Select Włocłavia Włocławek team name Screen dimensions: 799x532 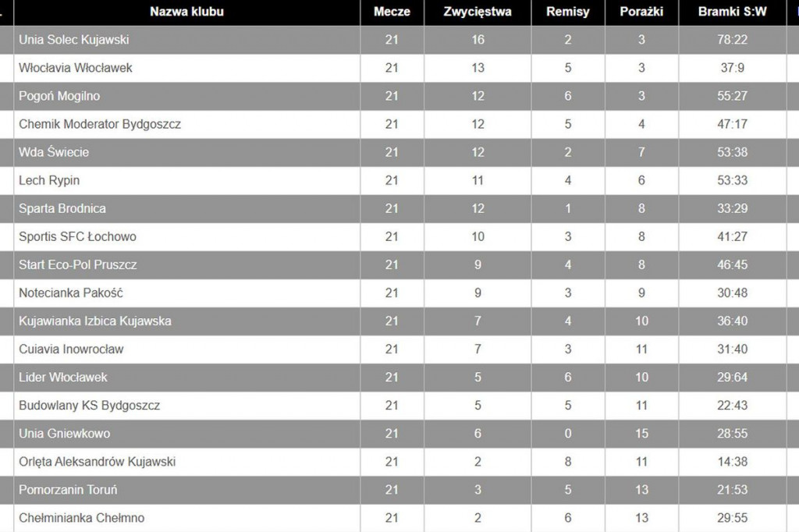click(76, 68)
